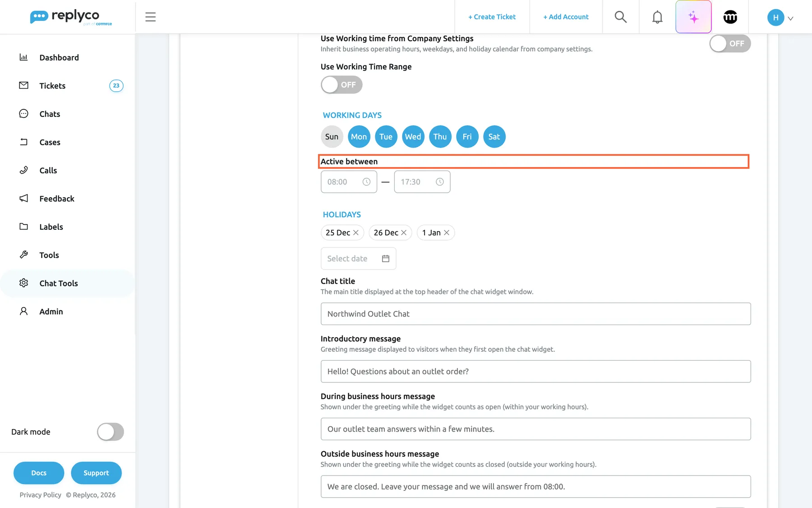The image size is (812, 508).
Task: Click the clock icon in 17:30 field
Action: [440, 182]
